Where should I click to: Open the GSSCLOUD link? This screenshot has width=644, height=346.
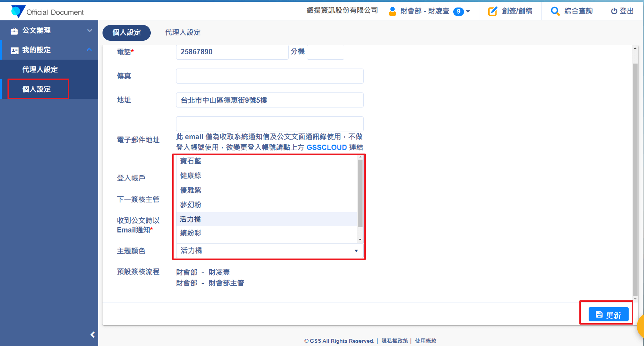point(326,147)
